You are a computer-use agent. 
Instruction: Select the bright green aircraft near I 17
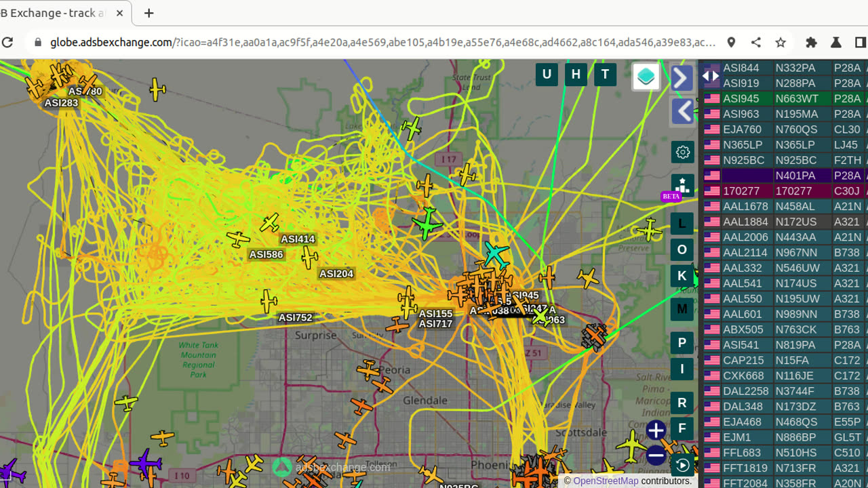pos(427,223)
